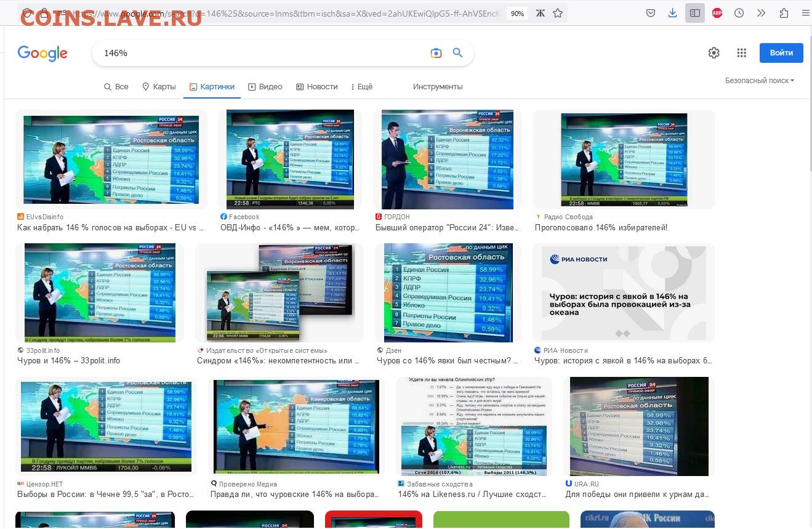Image resolution: width=812 pixels, height=529 pixels.
Task: Select the Картинки tab
Action: tap(212, 87)
